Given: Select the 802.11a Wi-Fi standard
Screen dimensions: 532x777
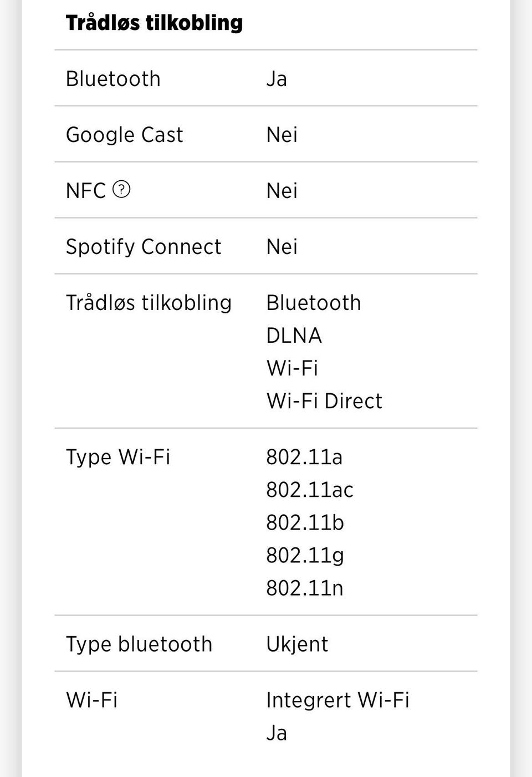Looking at the screenshot, I should (x=304, y=458).
